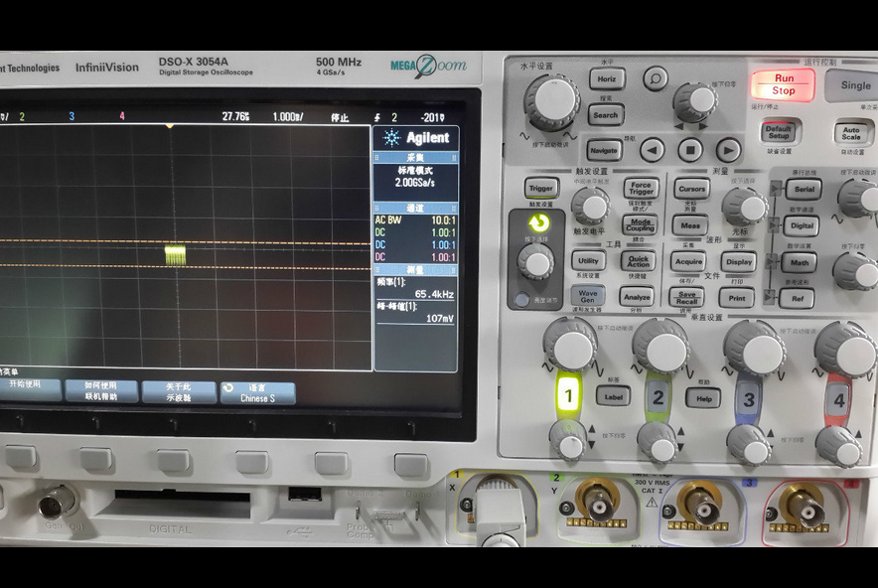878x588 pixels.
Task: Click the Help key
Action: [703, 398]
